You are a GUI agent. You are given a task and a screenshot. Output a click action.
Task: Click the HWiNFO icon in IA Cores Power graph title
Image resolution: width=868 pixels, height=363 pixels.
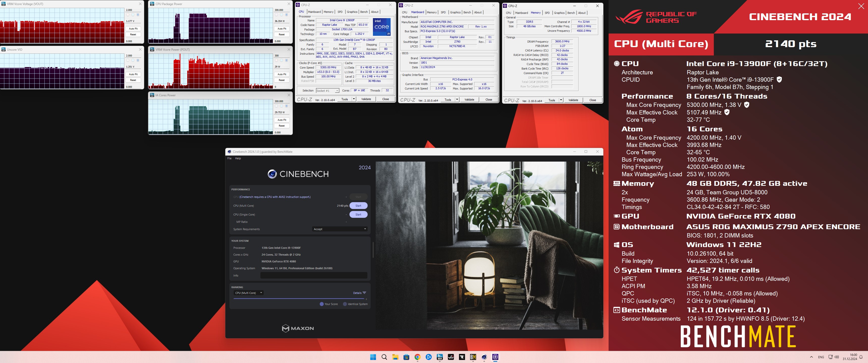tap(152, 95)
